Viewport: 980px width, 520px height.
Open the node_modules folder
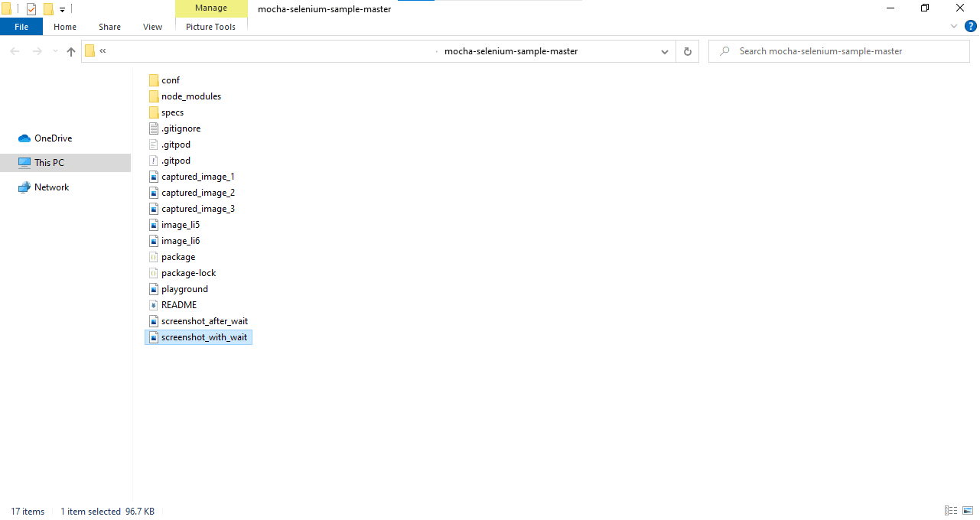[190, 96]
